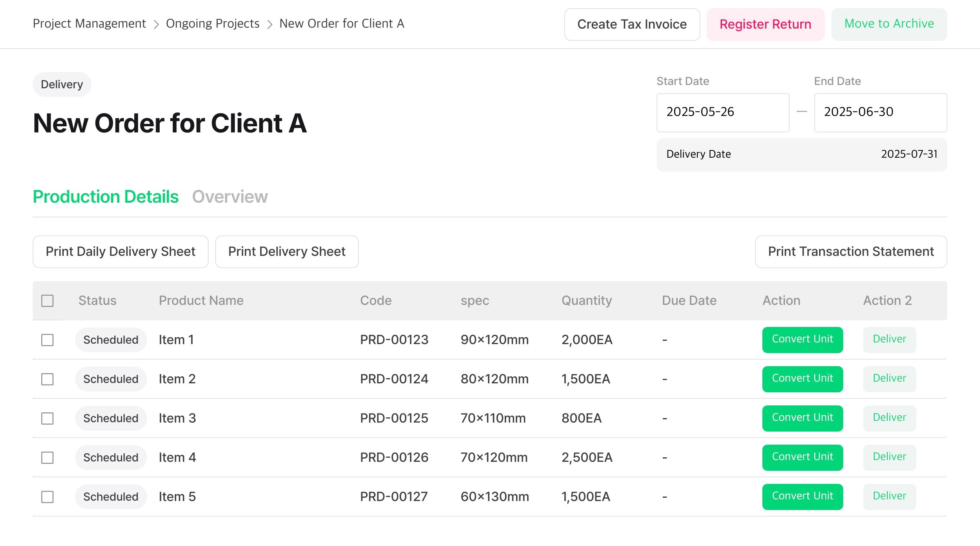Move project to Archive
The height and width of the screenshot is (546, 980).
[x=889, y=25]
